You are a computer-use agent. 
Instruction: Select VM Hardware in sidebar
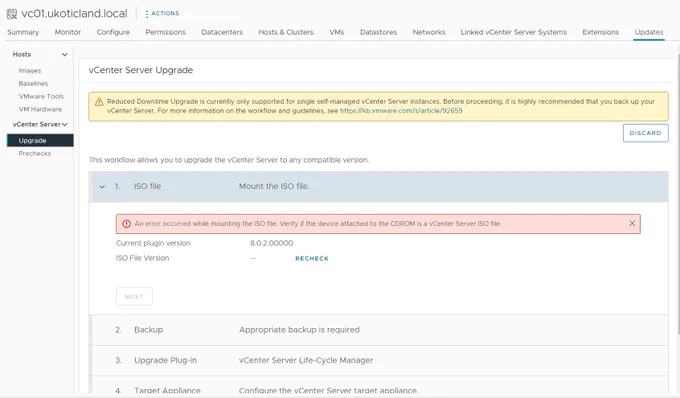[x=40, y=110]
